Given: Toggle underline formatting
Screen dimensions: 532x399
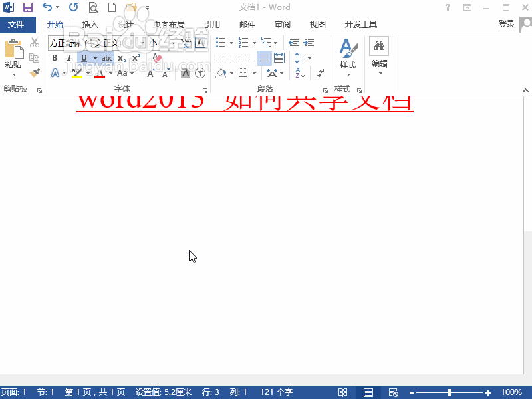Looking at the screenshot, I should 84,58.
